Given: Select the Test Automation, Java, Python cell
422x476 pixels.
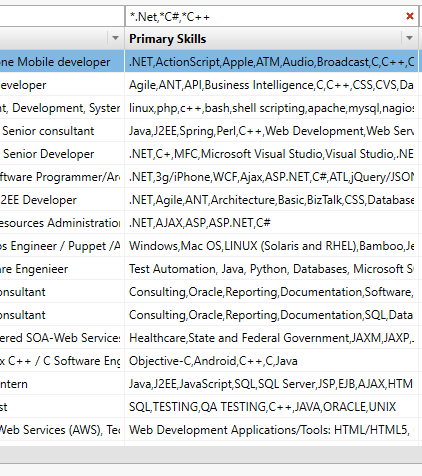Looking at the screenshot, I should (271, 269).
